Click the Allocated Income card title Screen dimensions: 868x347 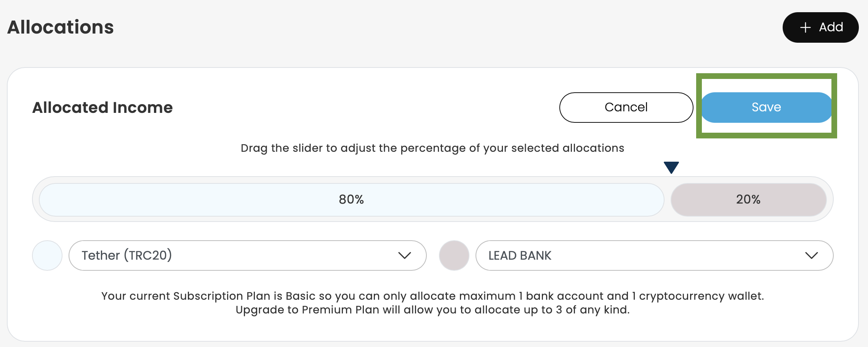(x=102, y=108)
